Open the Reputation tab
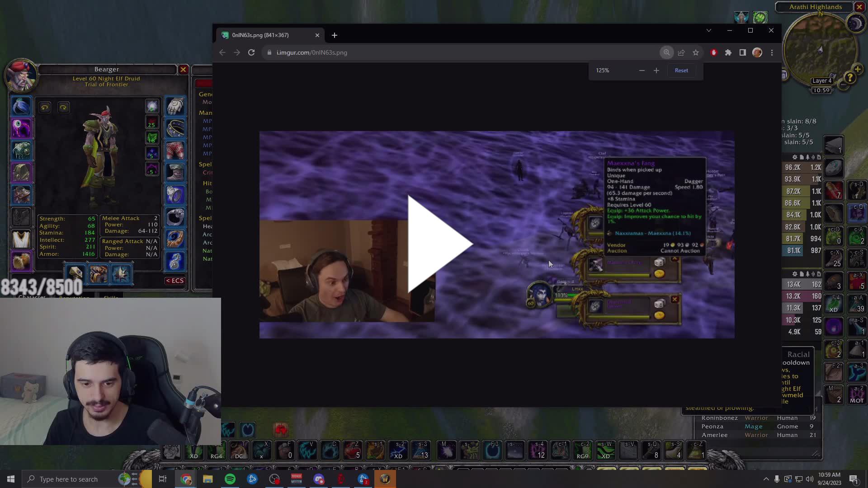 (74, 298)
